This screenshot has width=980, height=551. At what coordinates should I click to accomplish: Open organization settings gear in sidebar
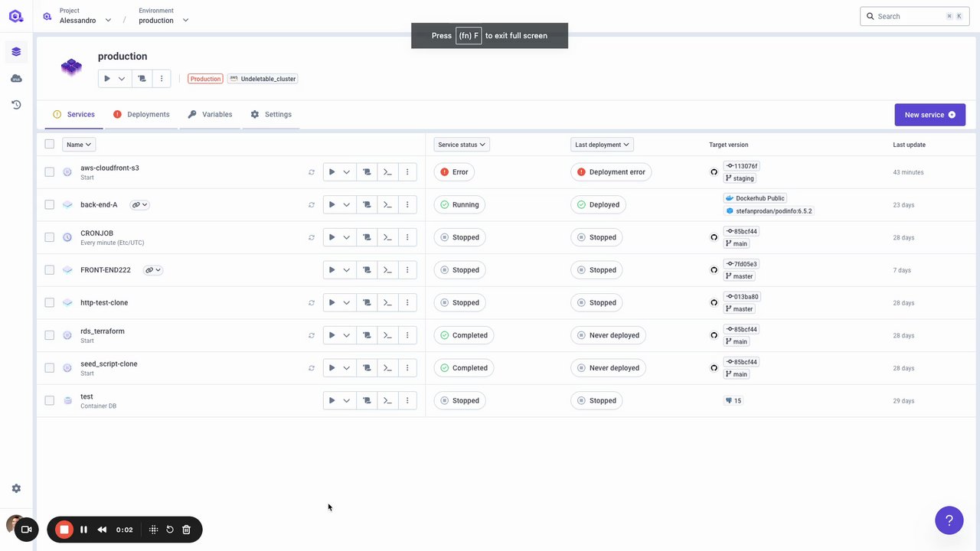coord(16,488)
